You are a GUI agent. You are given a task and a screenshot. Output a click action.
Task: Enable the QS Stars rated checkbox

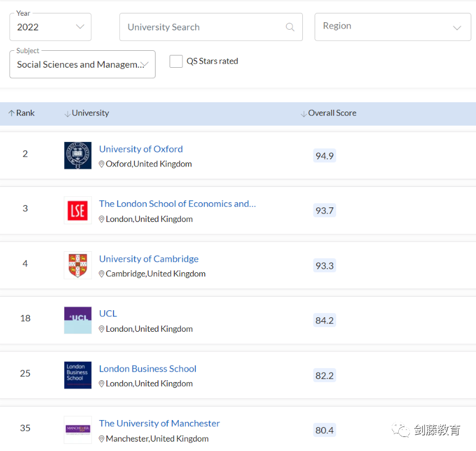pyautogui.click(x=176, y=61)
